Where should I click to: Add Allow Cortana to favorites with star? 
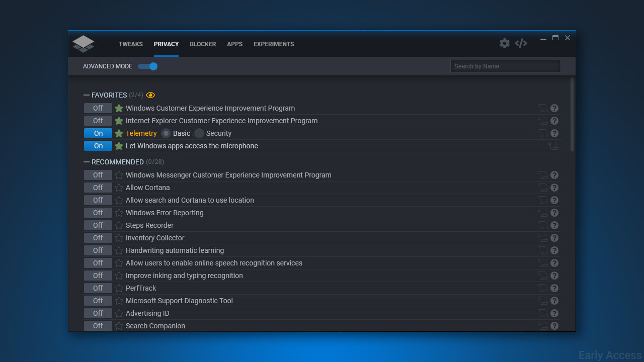tap(119, 188)
